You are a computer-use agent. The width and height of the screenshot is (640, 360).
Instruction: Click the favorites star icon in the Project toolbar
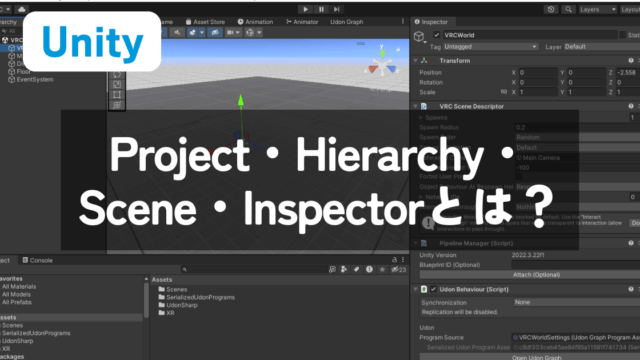point(382,269)
